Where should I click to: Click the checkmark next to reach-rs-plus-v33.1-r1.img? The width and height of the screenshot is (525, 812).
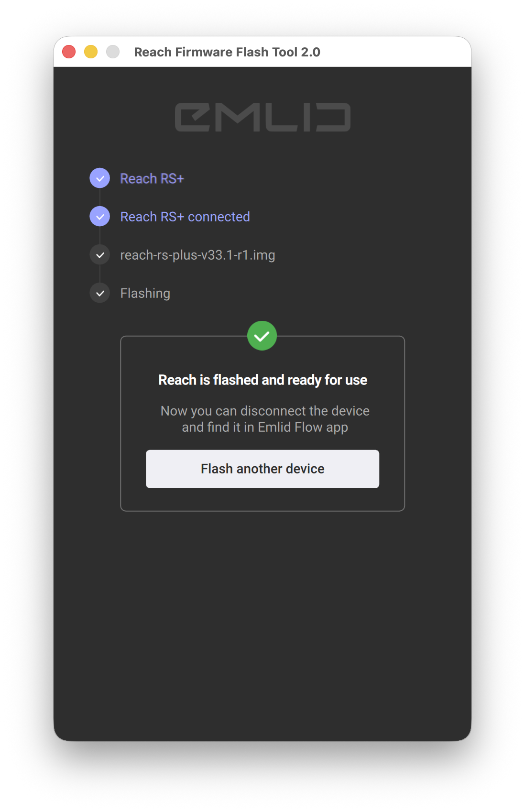click(x=100, y=255)
